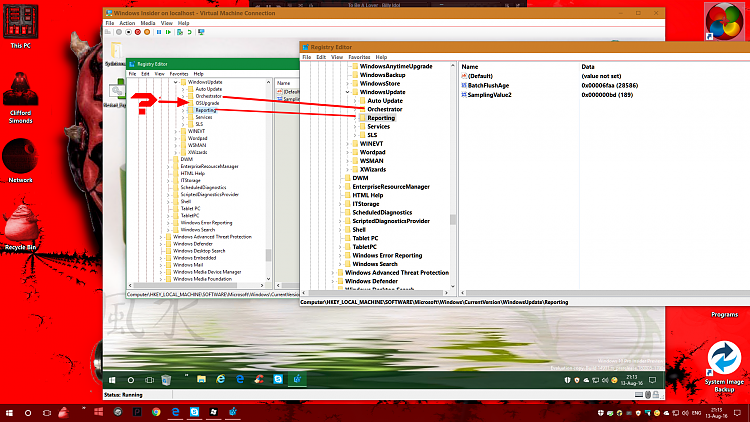Screen dimensions: 750x422
Task: Click the red Shut Down VM icon
Action: coord(138,32)
